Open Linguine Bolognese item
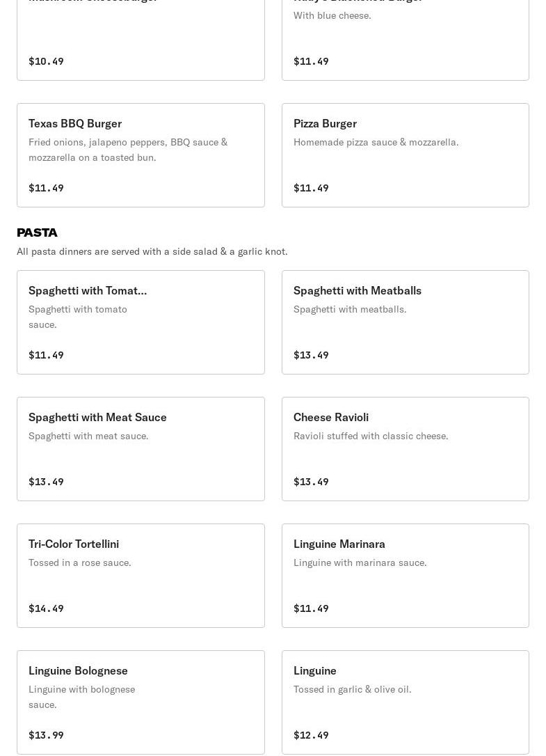 click(140, 702)
